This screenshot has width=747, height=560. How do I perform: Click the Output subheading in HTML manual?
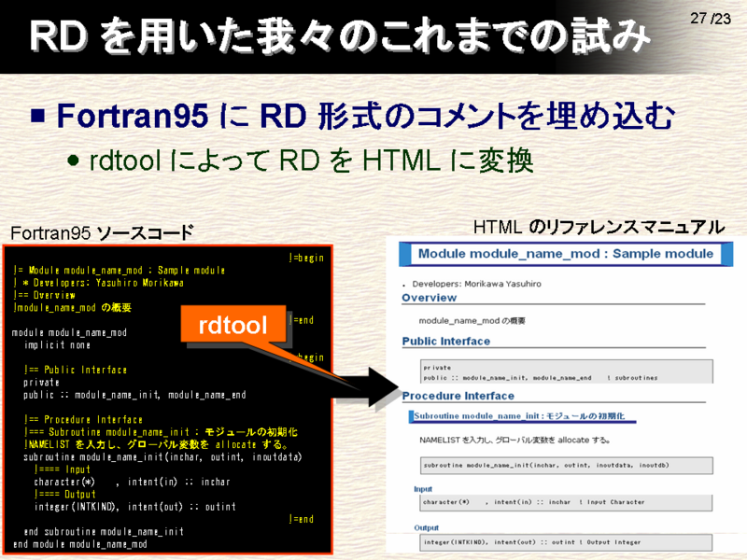pyautogui.click(x=426, y=527)
